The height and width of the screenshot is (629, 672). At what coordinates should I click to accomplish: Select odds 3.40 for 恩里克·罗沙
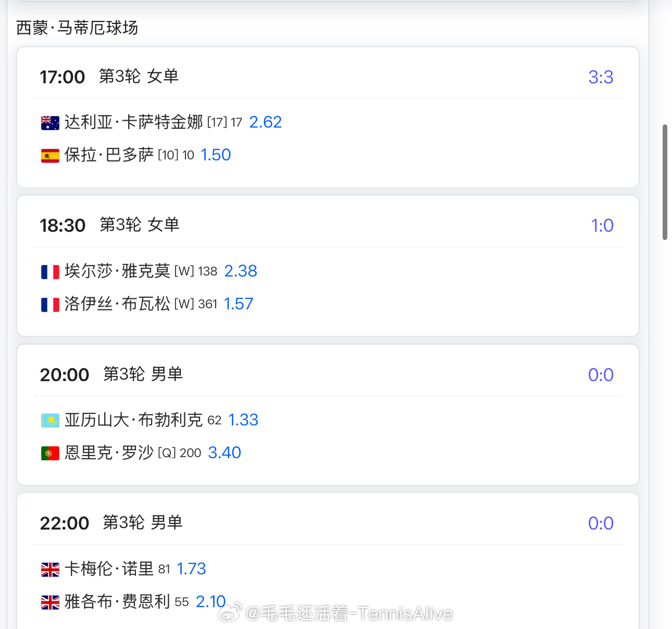pos(225,452)
